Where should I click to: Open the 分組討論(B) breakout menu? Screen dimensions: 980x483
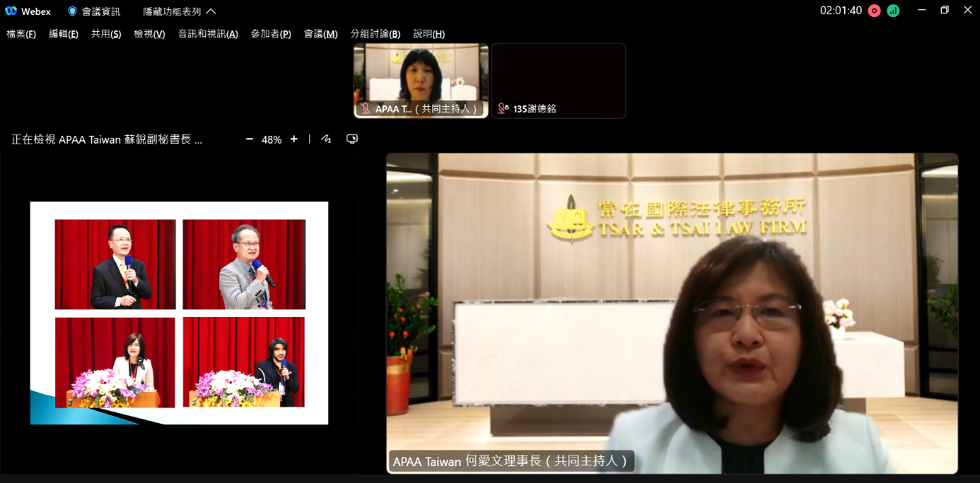click(x=375, y=34)
